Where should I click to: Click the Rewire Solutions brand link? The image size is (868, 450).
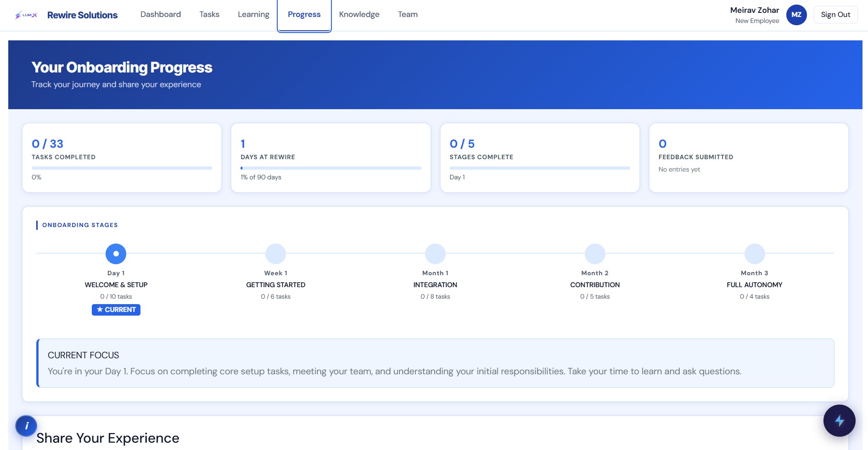pyautogui.click(x=82, y=15)
